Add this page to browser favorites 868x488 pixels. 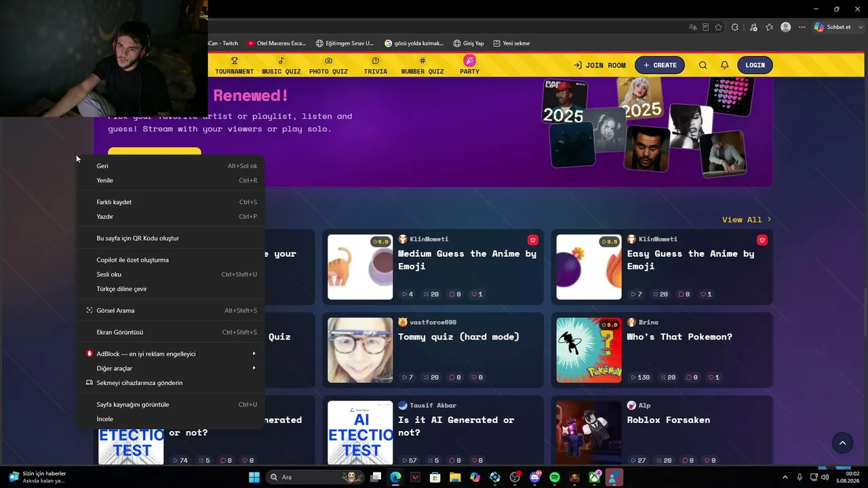click(x=719, y=27)
